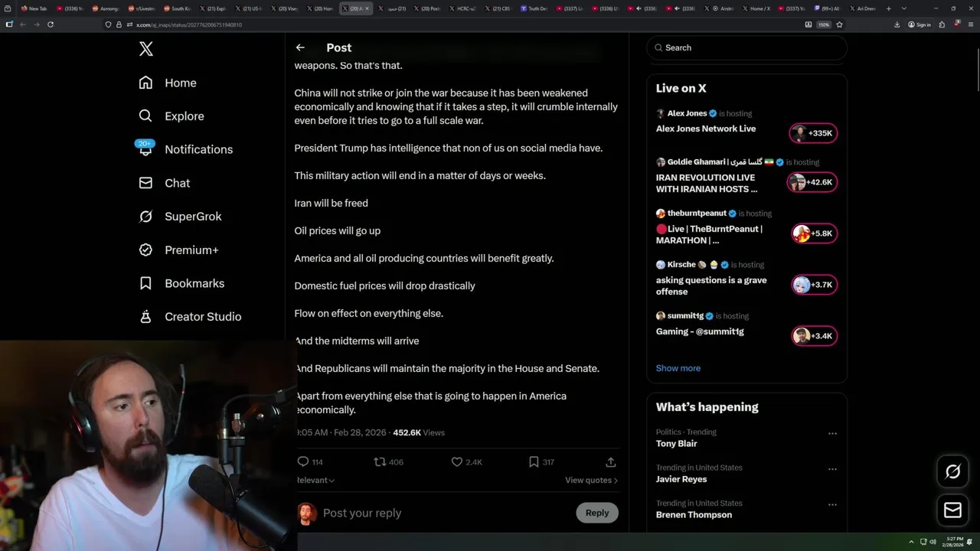980x551 pixels.
Task: Switch to the Home / X browser tab
Action: (755, 8)
